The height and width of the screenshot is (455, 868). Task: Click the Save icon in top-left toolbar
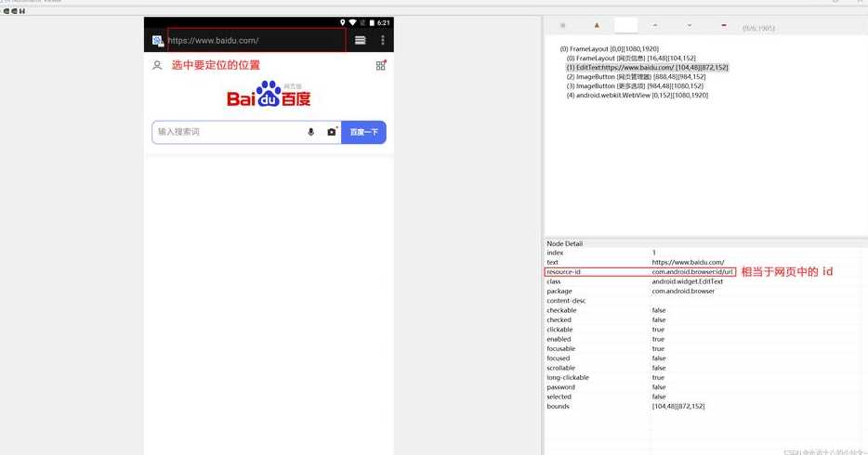pos(22,11)
